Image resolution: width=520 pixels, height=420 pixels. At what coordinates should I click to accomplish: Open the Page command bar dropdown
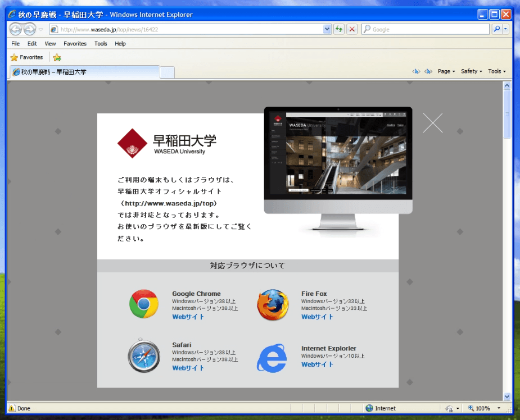[446, 71]
